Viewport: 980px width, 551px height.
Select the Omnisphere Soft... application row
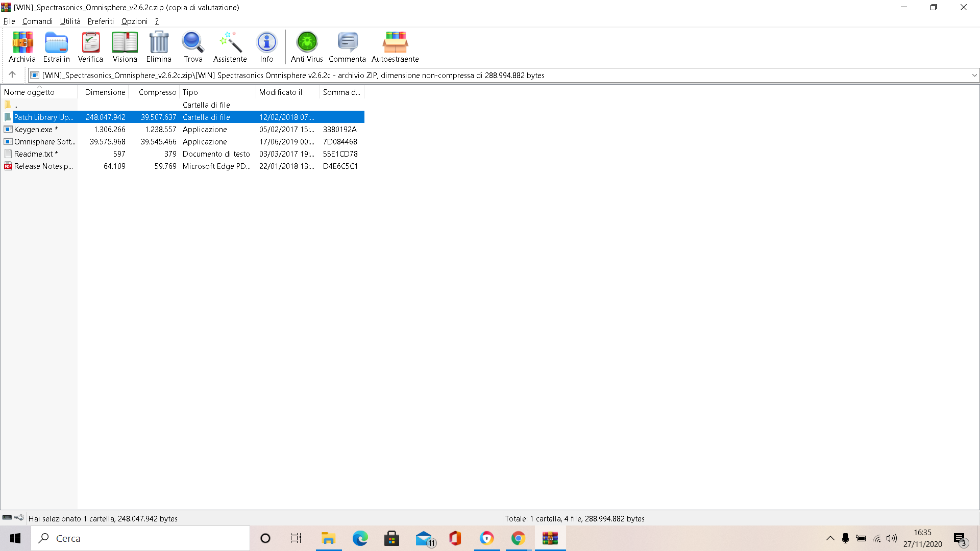tap(183, 141)
